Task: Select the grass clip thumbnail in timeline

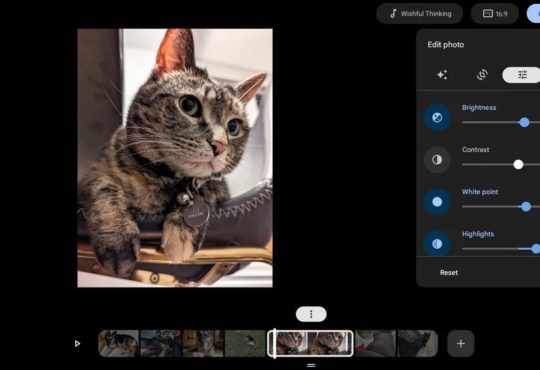Action: [x=245, y=343]
